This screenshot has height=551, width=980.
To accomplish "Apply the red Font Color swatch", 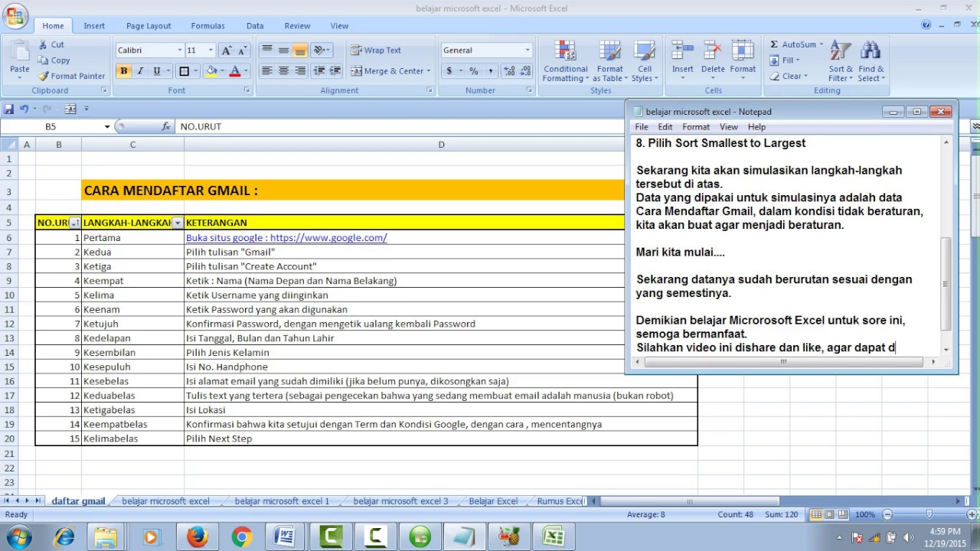I will coord(235,71).
